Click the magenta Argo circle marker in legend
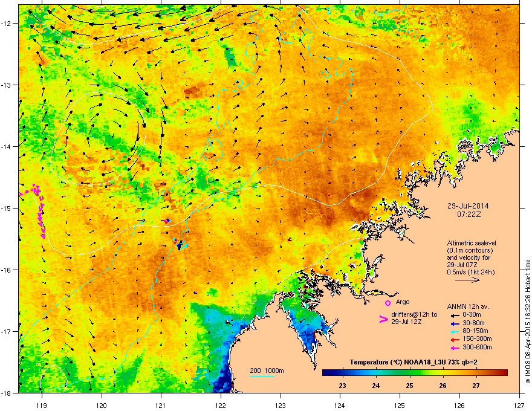Viewport: 532px width, 411px height. point(388,303)
